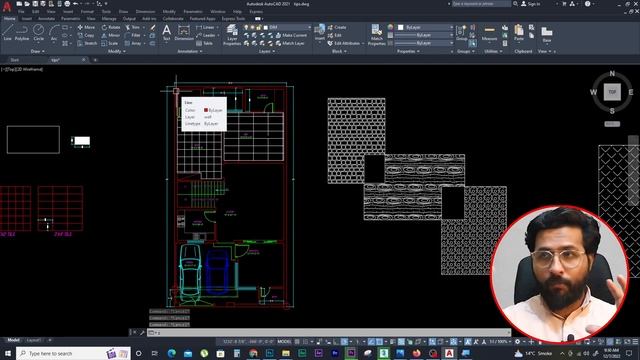640x360 pixels.
Task: Click Create in the Block panel
Action: [x=337, y=27]
